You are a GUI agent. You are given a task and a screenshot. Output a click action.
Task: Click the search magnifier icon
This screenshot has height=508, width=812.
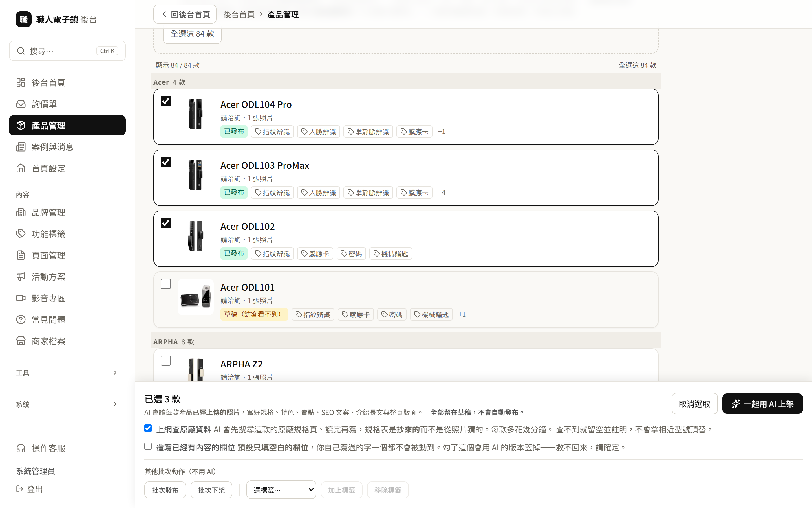pyautogui.click(x=21, y=51)
